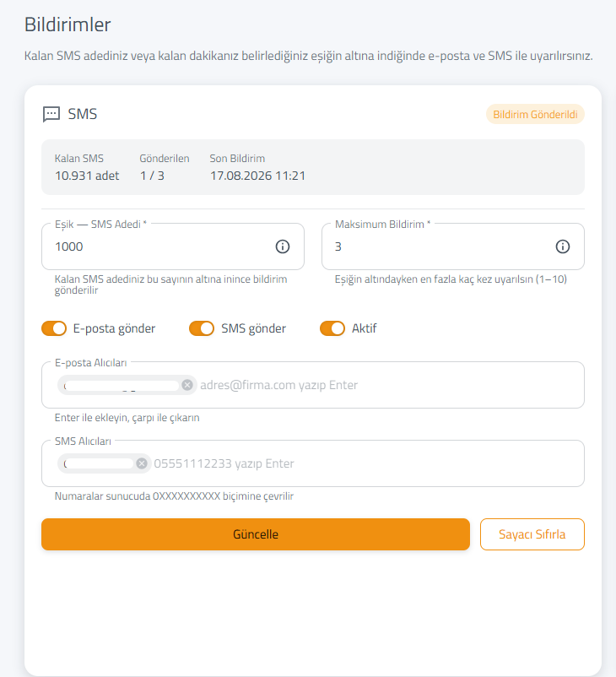This screenshot has width=616, height=677.
Task: Toggle the E-posta gönder switch
Action: pos(54,328)
